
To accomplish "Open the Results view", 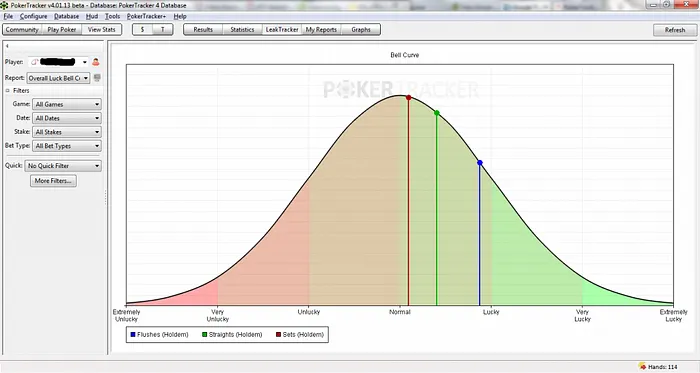I will (x=203, y=29).
